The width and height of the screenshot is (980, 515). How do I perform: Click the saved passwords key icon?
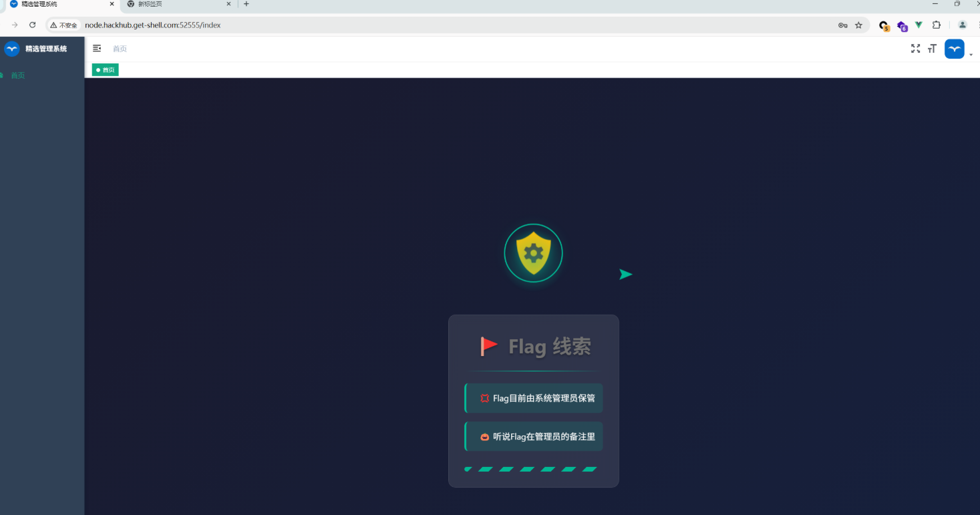[x=842, y=25]
